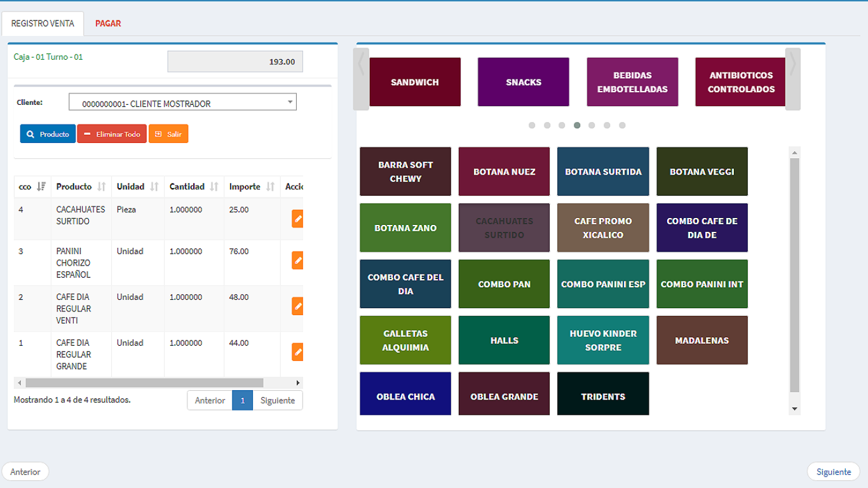Choose the SNACKS category tile
This screenshot has width=868, height=488.
click(523, 82)
